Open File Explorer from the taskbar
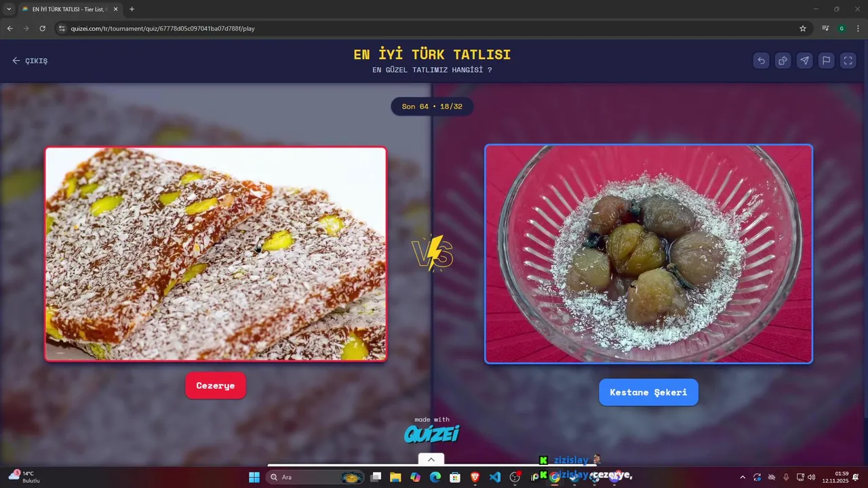The height and width of the screenshot is (488, 868). click(395, 477)
